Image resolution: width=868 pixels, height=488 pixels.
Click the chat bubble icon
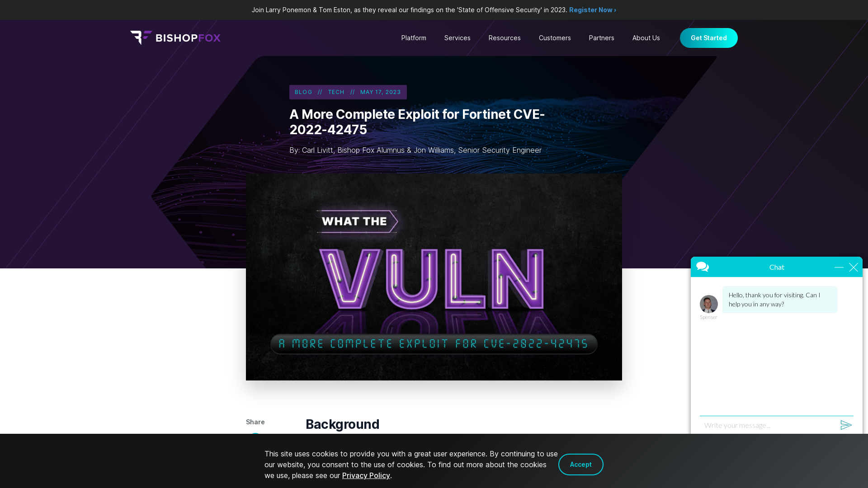[703, 266]
